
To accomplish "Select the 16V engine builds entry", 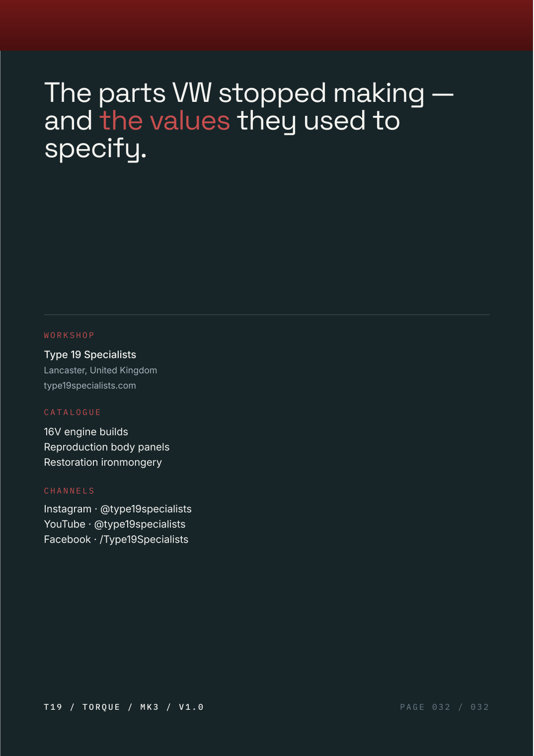I will pyautogui.click(x=86, y=432).
